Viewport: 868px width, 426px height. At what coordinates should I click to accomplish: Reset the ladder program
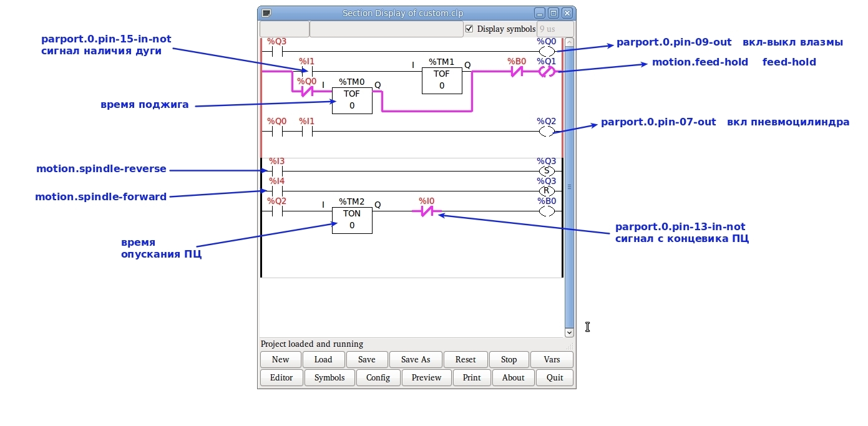(x=466, y=359)
